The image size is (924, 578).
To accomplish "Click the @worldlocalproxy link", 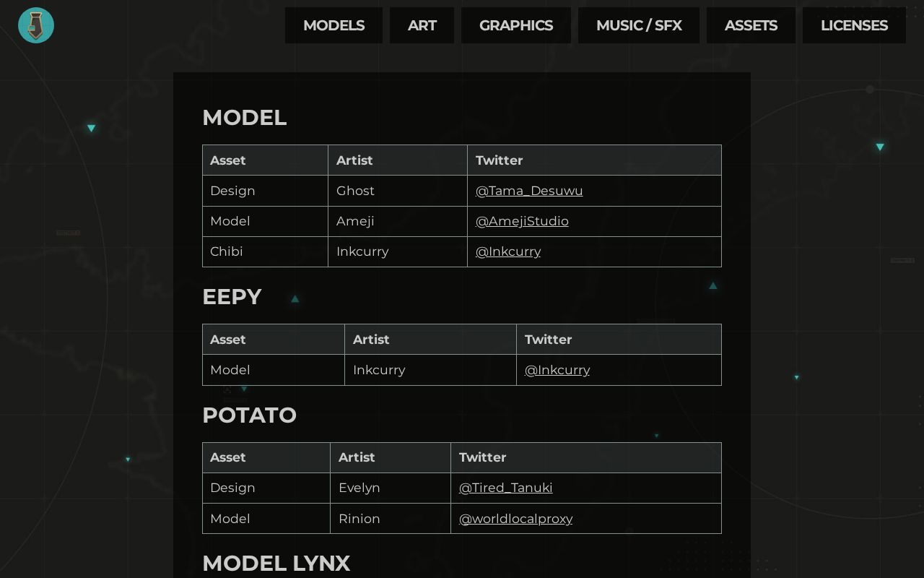I will point(515,519).
